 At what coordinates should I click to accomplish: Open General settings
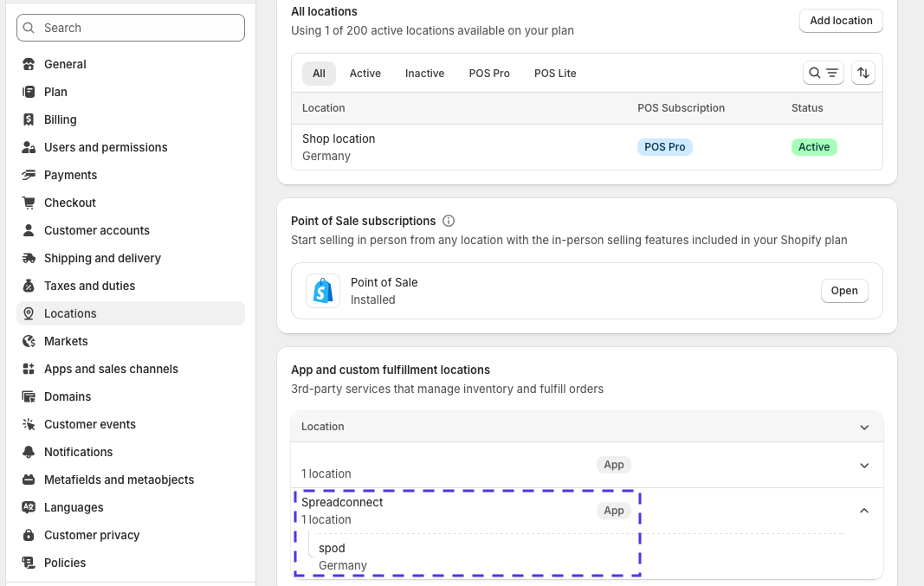tap(131, 64)
